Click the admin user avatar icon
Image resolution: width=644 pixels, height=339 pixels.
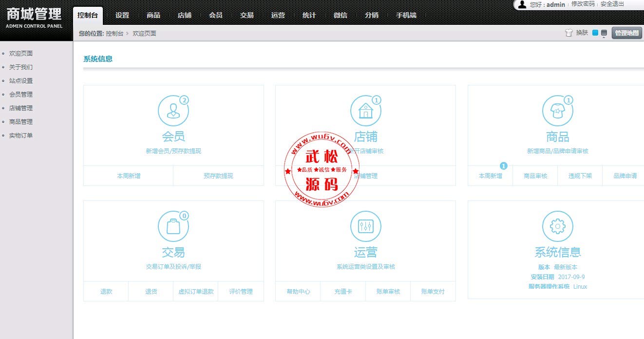click(x=522, y=4)
